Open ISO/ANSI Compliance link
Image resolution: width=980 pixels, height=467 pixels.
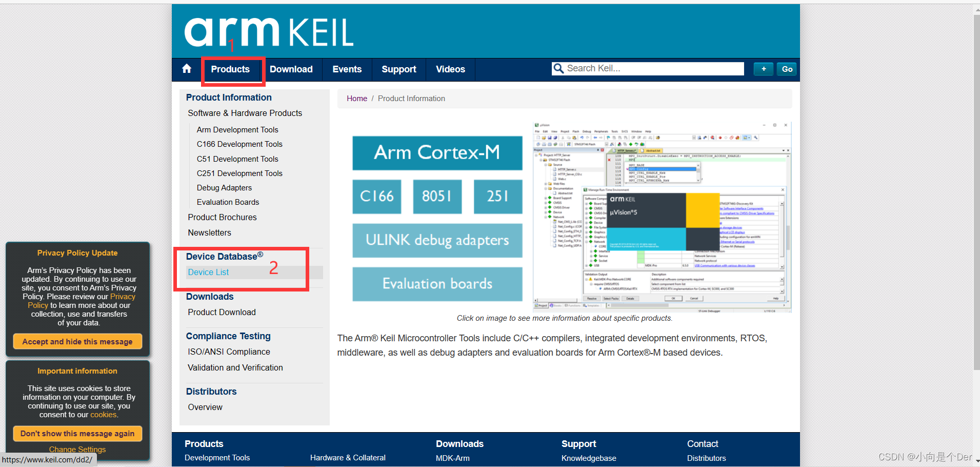click(229, 352)
